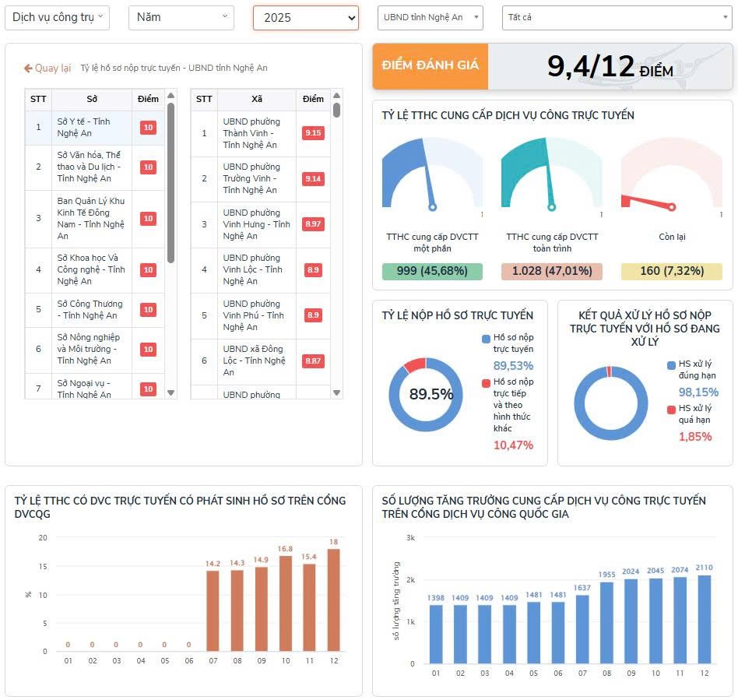This screenshot has height=700, width=738.
Task: Click scroll-down arrow of the Sở table
Action: click(171, 392)
